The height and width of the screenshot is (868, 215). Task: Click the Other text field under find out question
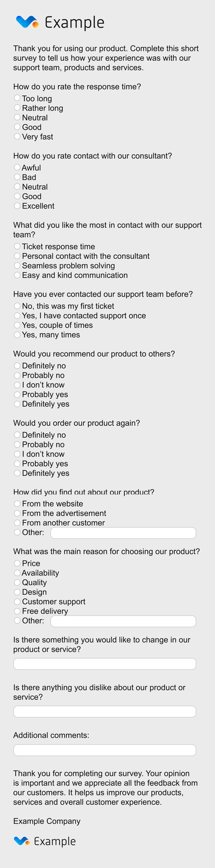pos(123,533)
